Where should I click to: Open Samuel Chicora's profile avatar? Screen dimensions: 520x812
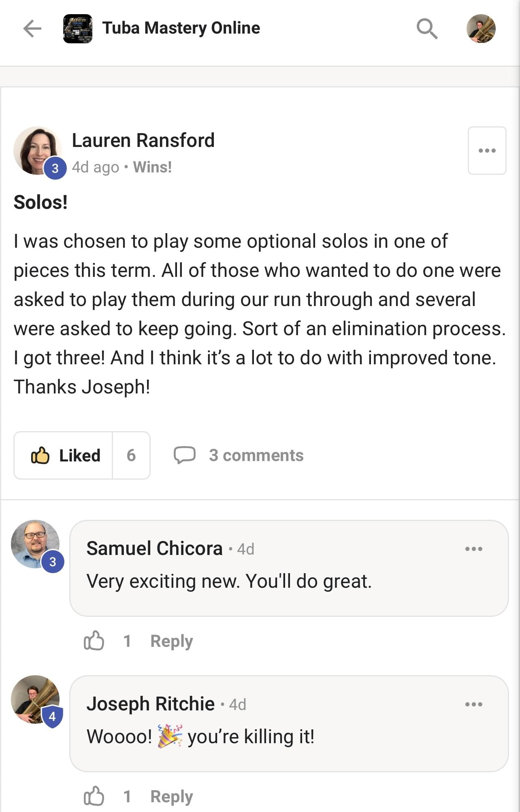point(35,544)
